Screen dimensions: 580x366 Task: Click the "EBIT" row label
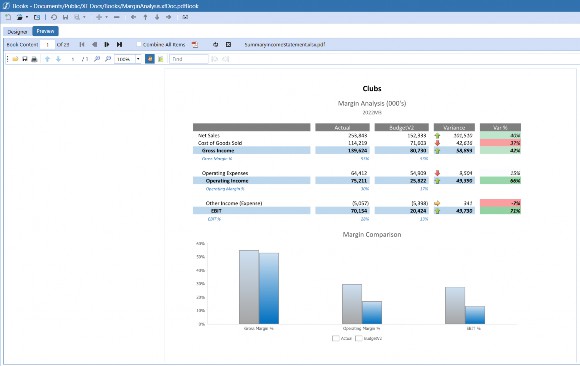(x=216, y=211)
